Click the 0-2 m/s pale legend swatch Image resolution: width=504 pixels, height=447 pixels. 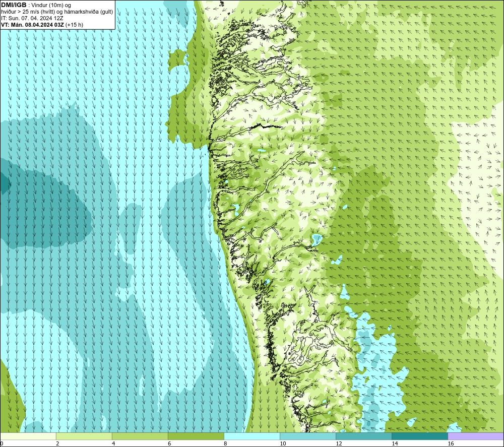[28, 436]
